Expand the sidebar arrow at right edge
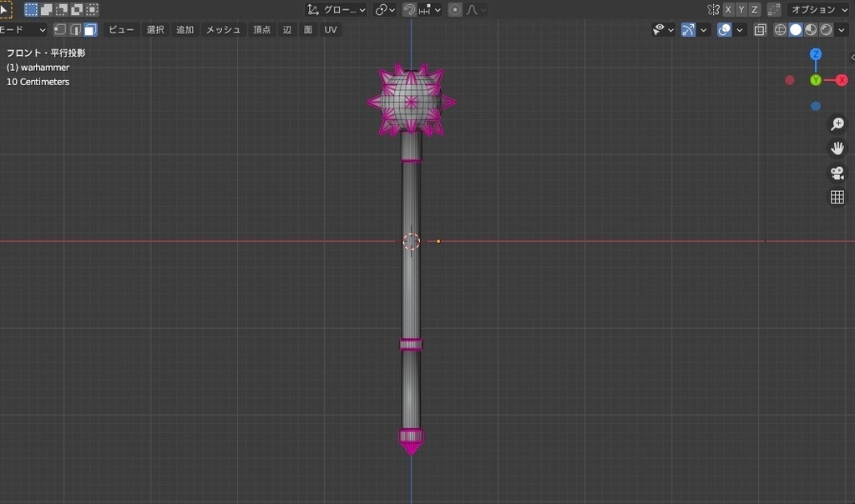 tap(852, 57)
